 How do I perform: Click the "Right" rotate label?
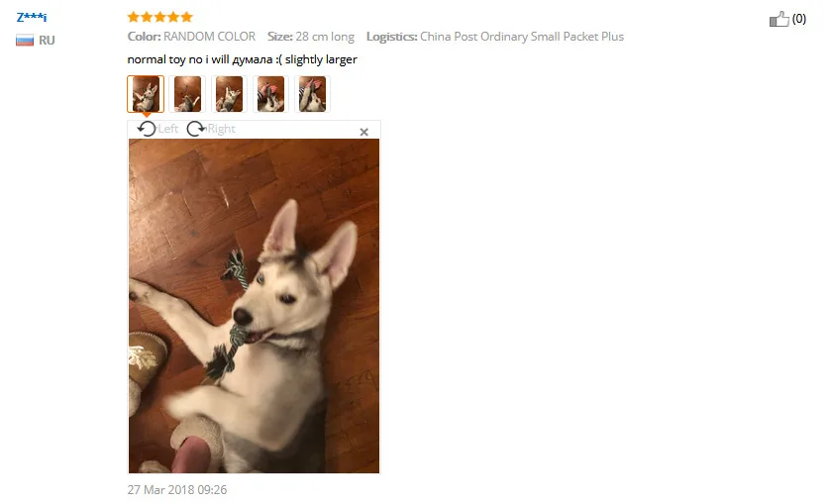pyautogui.click(x=222, y=129)
